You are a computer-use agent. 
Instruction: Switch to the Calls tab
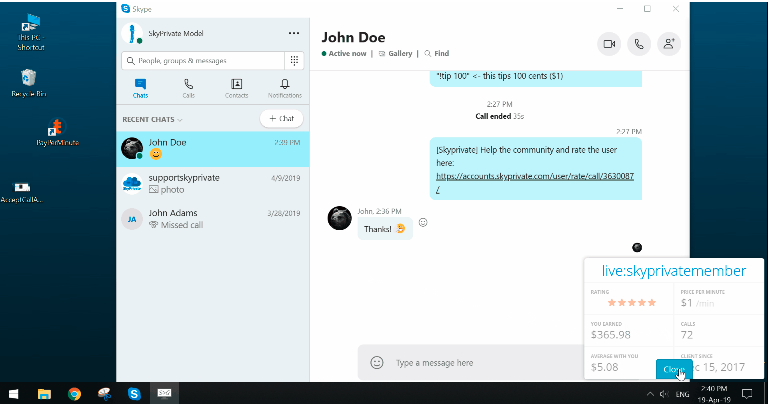188,89
